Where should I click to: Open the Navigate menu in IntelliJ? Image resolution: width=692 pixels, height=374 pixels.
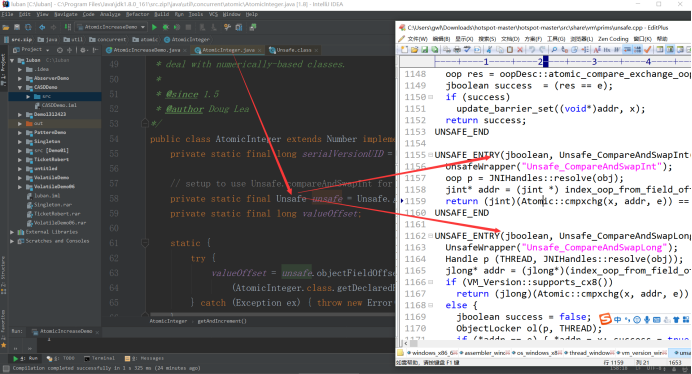click(x=66, y=15)
